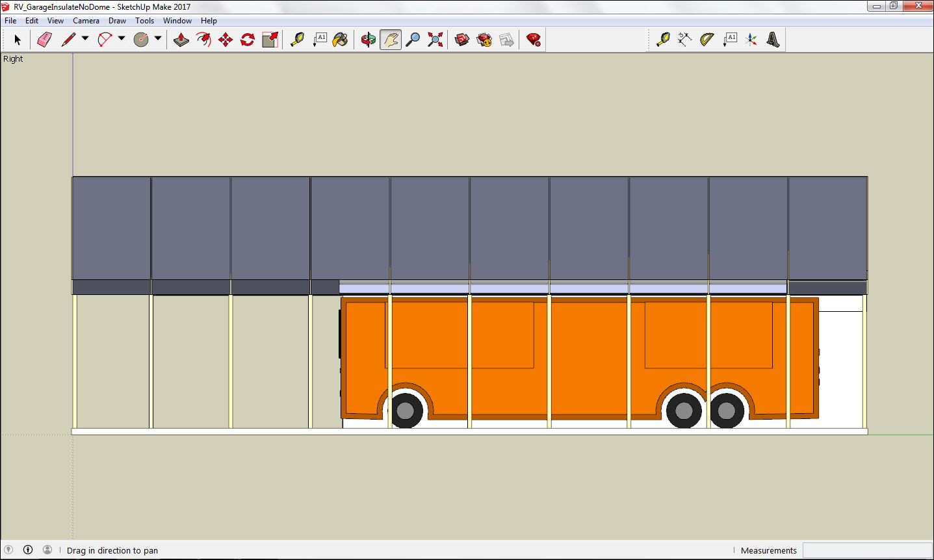
Task: Select the arrow Select tool
Action: 18,40
